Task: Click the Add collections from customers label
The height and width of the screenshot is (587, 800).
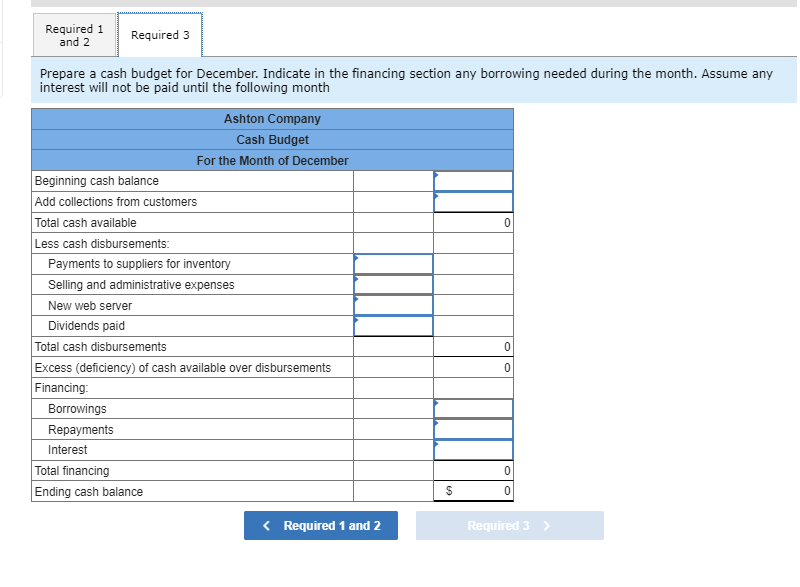Action: tap(116, 202)
